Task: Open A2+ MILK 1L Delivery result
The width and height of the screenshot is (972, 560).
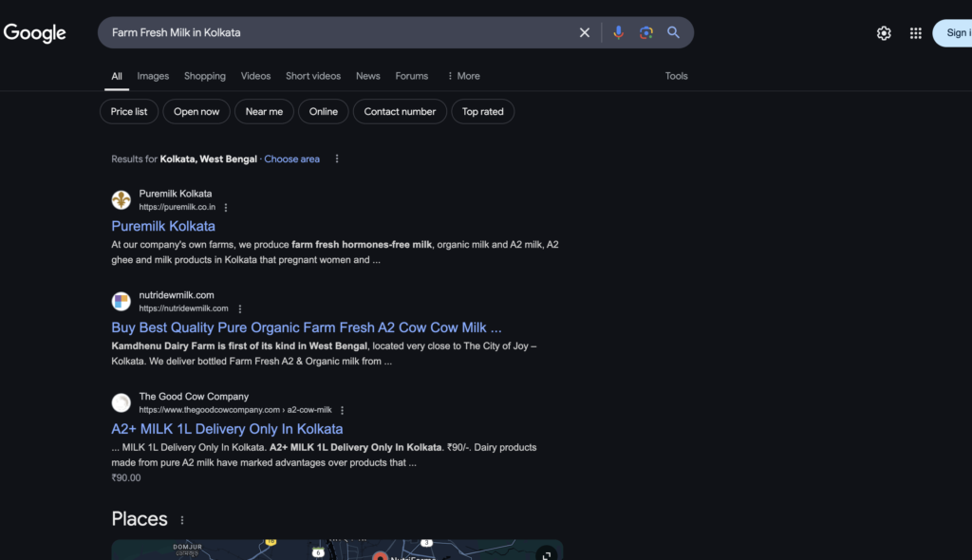Action: (227, 429)
